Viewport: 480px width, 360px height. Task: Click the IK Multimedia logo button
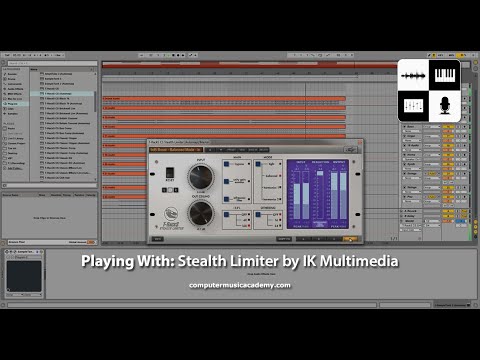click(x=351, y=150)
